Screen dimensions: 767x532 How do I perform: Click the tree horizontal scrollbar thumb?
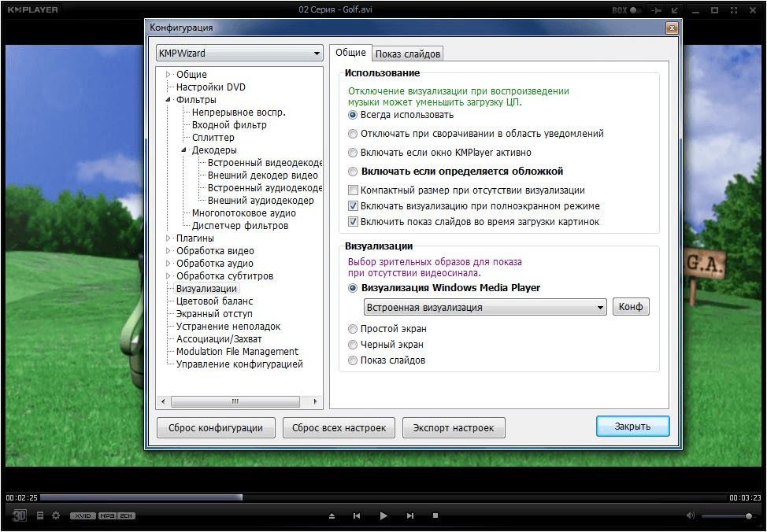[x=235, y=402]
